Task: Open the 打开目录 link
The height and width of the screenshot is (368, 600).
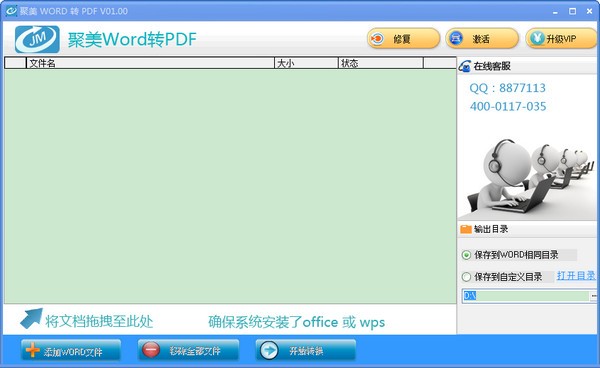Action: [576, 276]
